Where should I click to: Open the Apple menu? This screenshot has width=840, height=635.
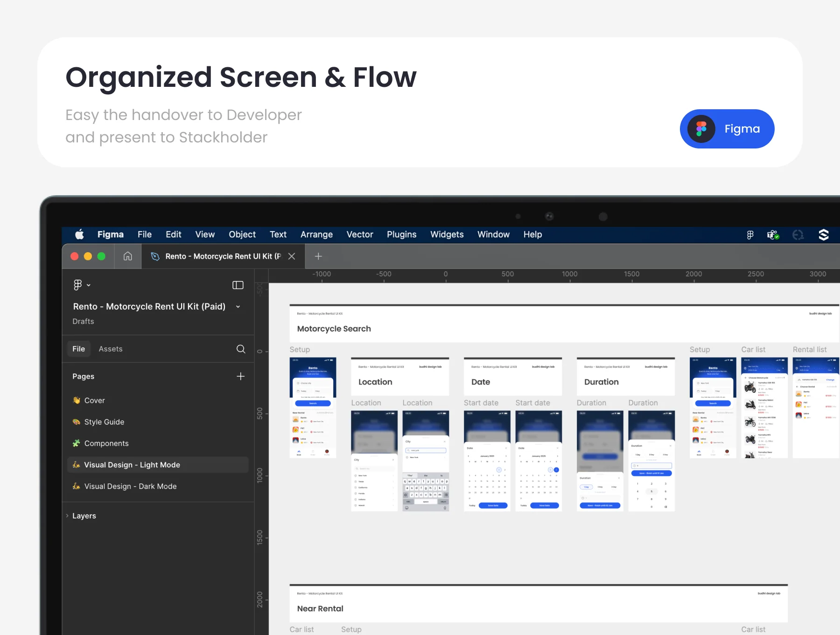point(80,234)
